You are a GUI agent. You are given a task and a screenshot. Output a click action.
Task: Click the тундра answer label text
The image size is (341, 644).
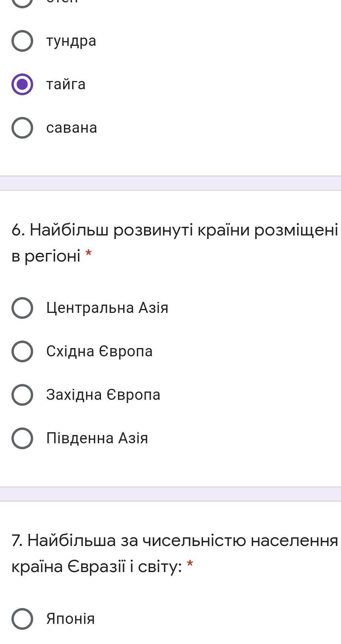click(x=71, y=41)
